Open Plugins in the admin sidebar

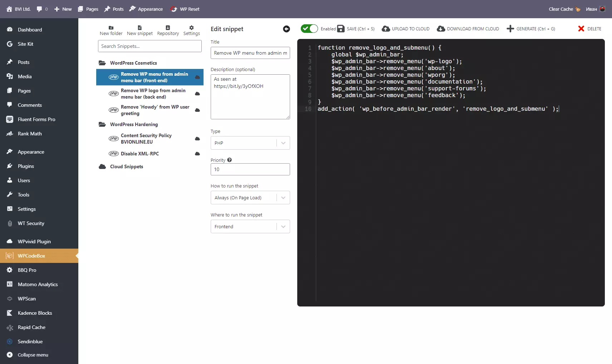point(26,166)
